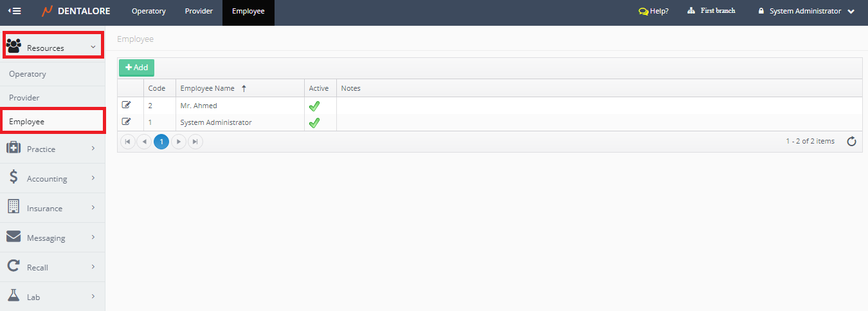Screen dimensions: 868x311
Task: Go to the next grid page
Action: click(179, 142)
